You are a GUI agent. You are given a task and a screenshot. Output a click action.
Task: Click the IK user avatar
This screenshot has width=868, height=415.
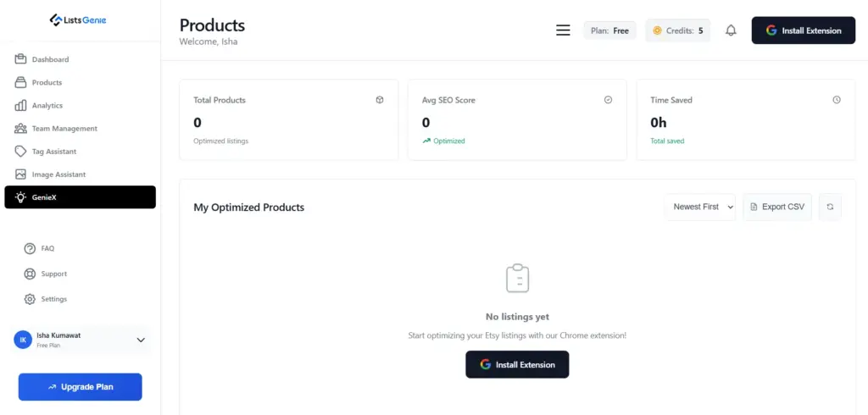(x=23, y=340)
